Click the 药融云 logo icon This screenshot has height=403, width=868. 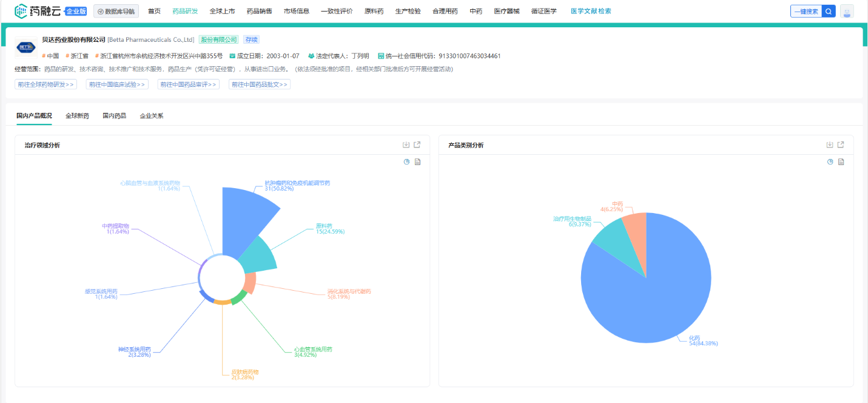[x=21, y=11]
